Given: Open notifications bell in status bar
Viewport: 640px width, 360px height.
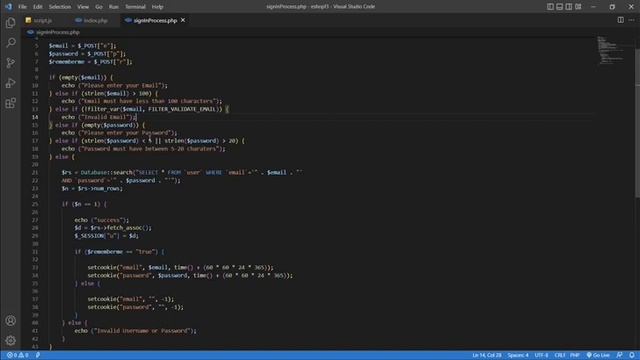Looking at the screenshot, I should [x=631, y=355].
